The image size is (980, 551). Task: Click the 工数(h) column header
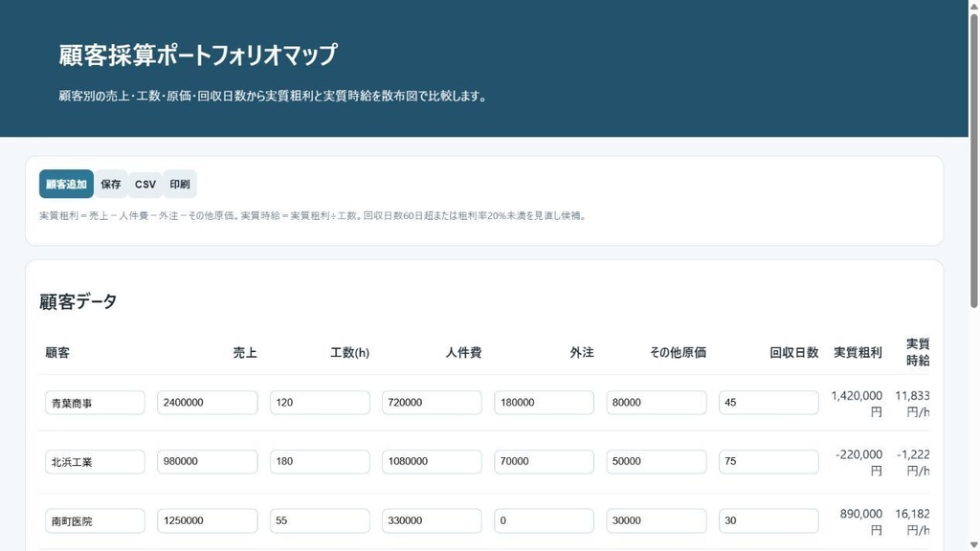349,353
